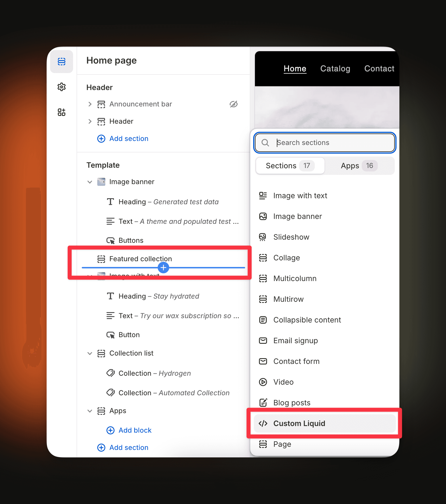The height and width of the screenshot is (504, 446).
Task: Select the Image banner thumbnail icon
Action: 101,182
